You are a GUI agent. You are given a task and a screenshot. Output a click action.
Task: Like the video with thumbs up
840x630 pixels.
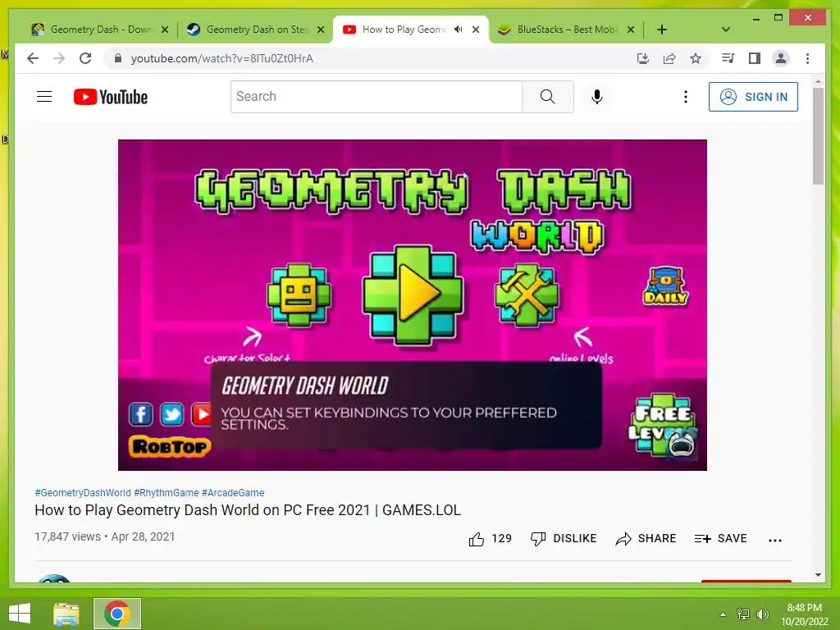490,538
